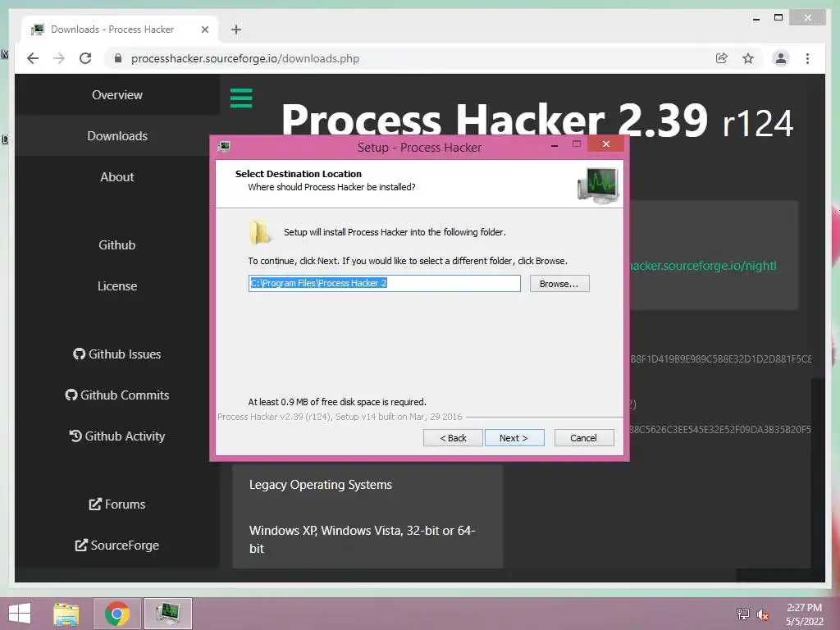Bookmark this page with the star icon
Viewport: 840px width, 630px height.
click(748, 58)
